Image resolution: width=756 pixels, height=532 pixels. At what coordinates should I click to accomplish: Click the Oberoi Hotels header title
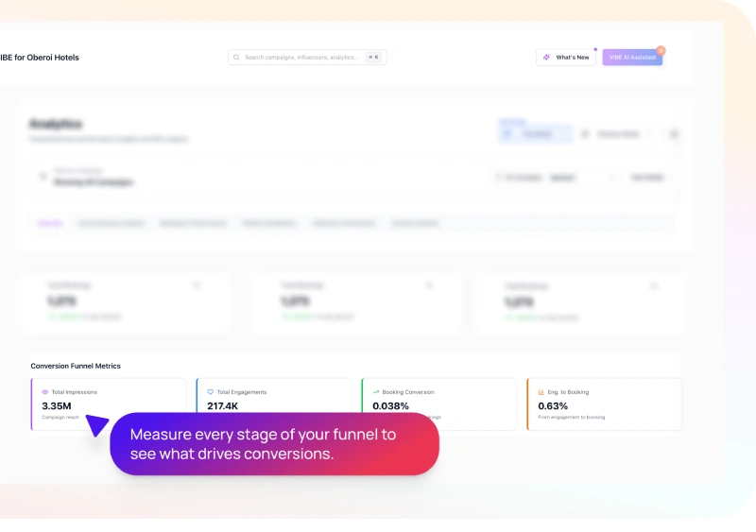40,58
